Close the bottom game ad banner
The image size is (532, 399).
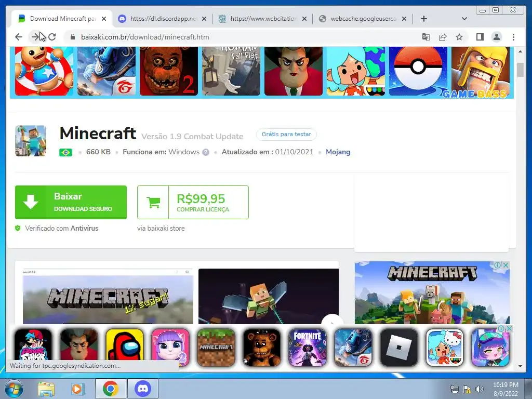[509, 328]
